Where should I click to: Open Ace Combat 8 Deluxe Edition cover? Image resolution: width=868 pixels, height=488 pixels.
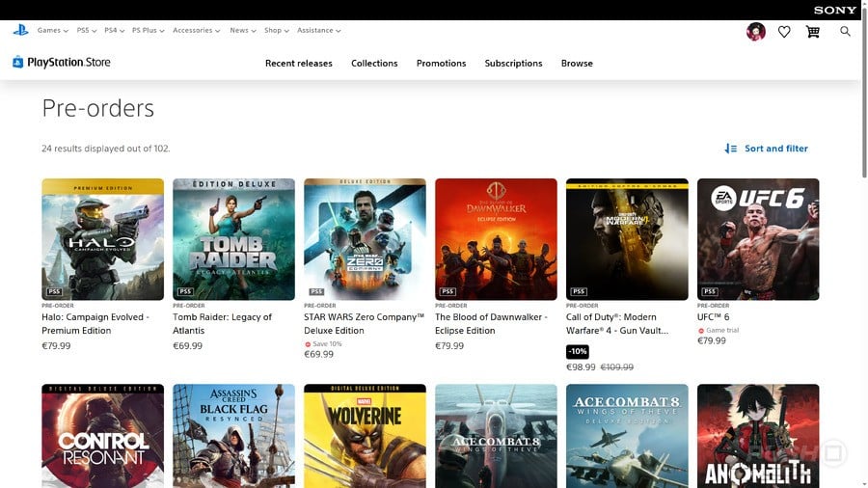(x=627, y=436)
